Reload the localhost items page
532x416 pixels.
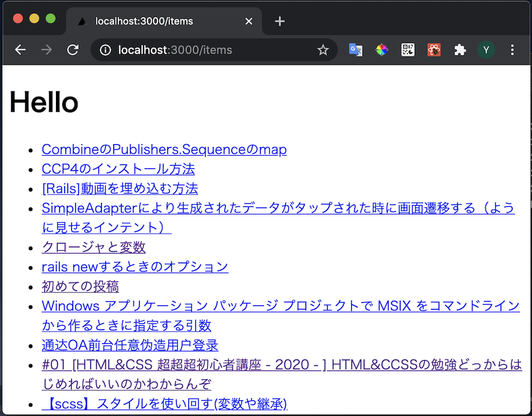tap(73, 50)
